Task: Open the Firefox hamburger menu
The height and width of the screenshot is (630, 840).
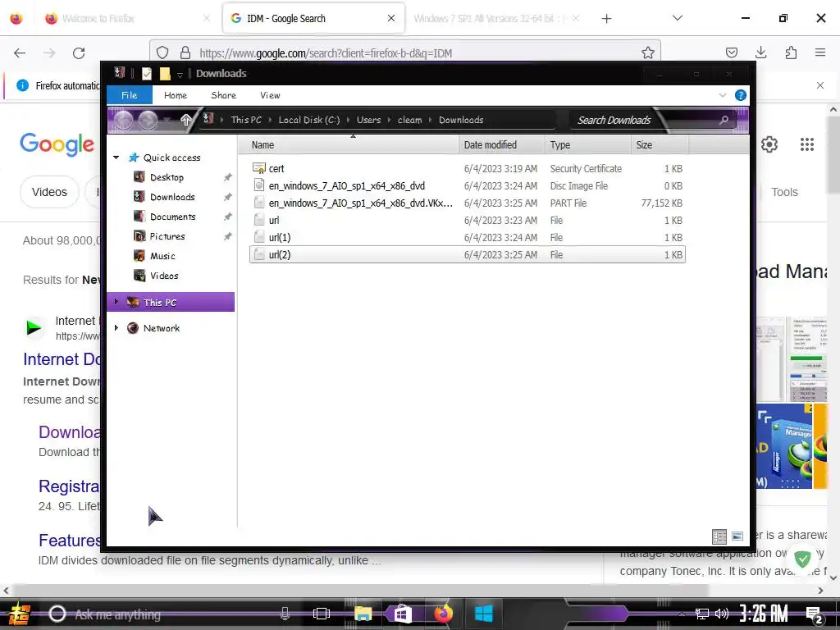Action: tap(820, 52)
